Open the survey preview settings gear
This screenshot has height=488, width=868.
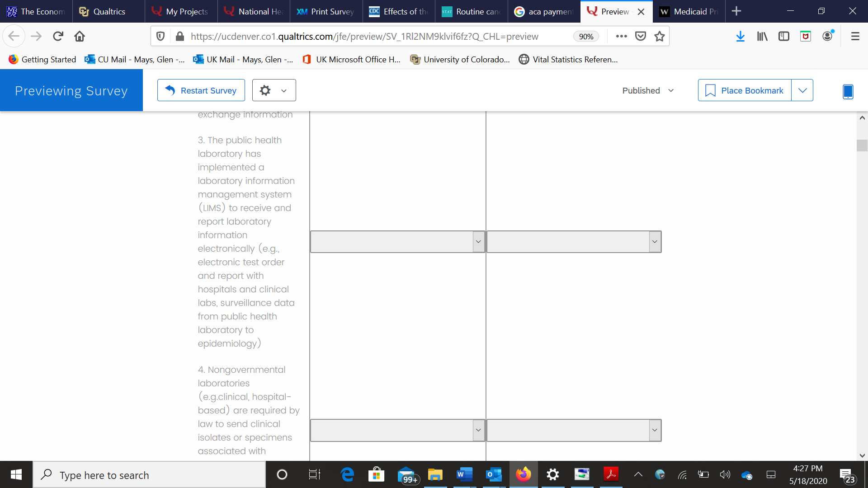[265, 90]
